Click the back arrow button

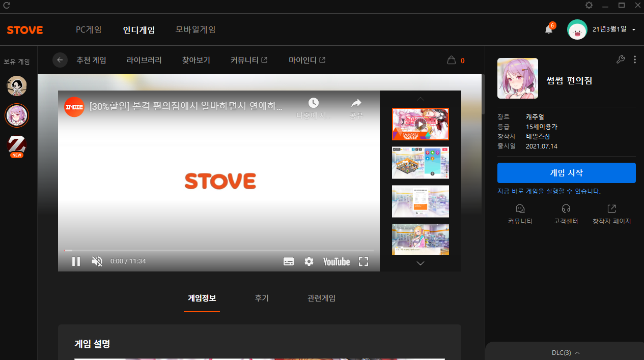tap(60, 60)
